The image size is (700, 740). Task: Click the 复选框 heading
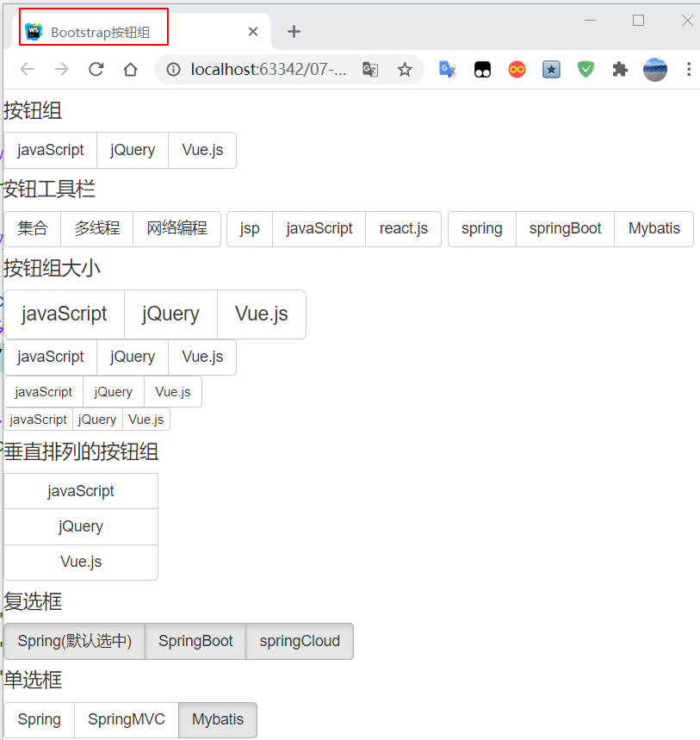click(x=33, y=601)
